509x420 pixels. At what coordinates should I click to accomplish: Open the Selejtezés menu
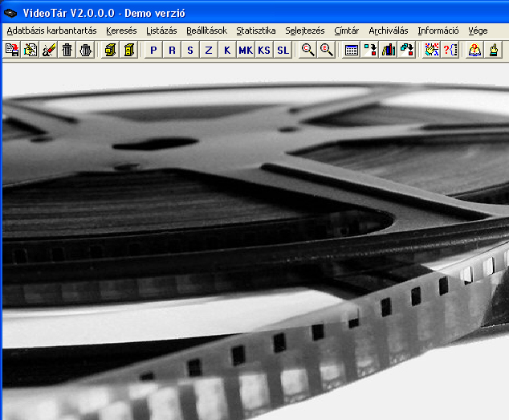(x=305, y=31)
